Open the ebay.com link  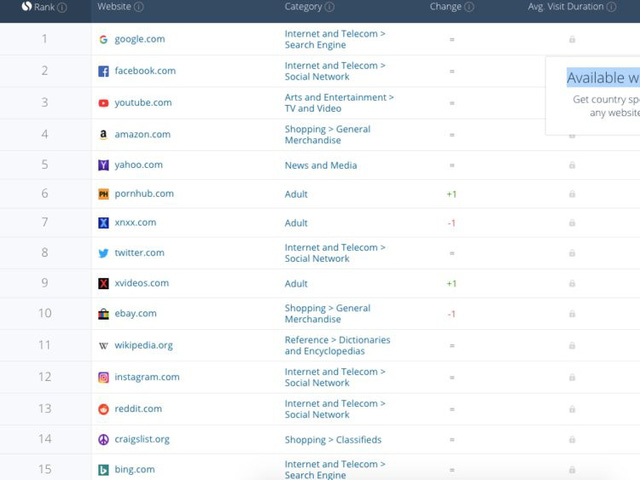click(x=136, y=314)
